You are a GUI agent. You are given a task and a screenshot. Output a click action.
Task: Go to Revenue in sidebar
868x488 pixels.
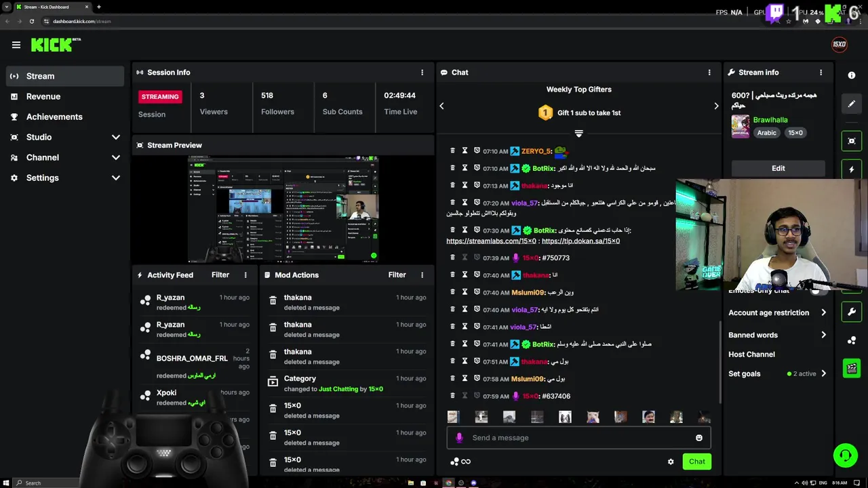click(x=64, y=96)
